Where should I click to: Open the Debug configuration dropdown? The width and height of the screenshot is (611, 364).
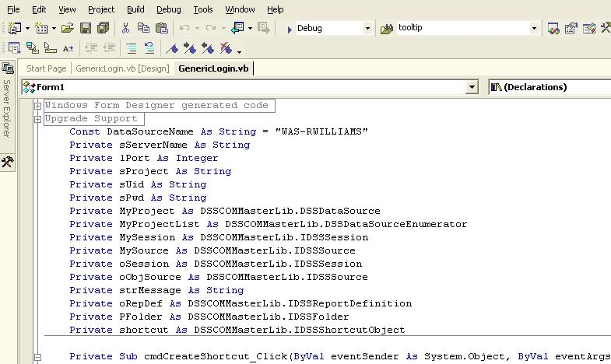[x=367, y=29]
